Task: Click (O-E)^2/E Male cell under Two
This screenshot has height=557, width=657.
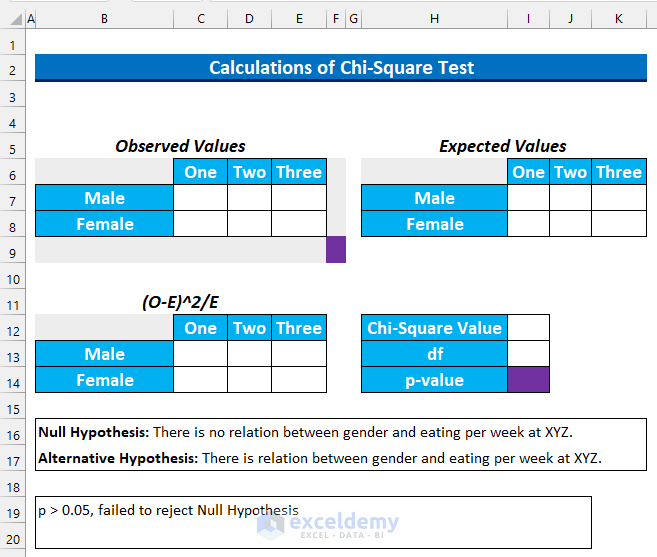Action: point(249,354)
